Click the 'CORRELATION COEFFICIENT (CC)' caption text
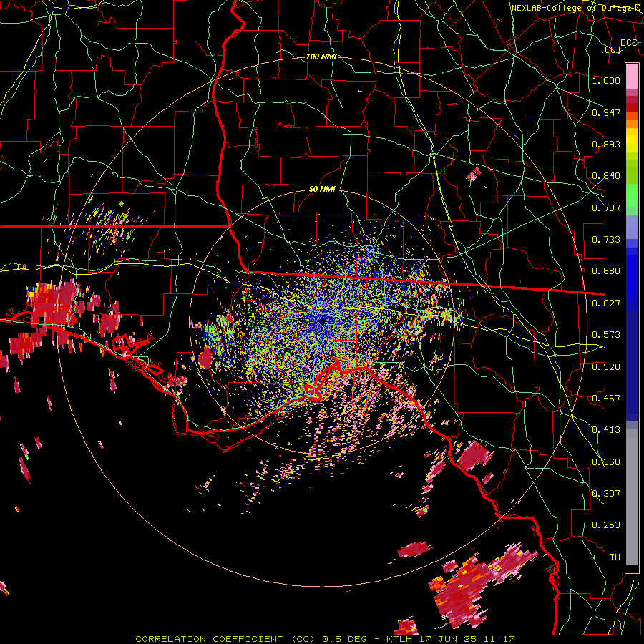This screenshot has width=644, height=644. coord(225,639)
